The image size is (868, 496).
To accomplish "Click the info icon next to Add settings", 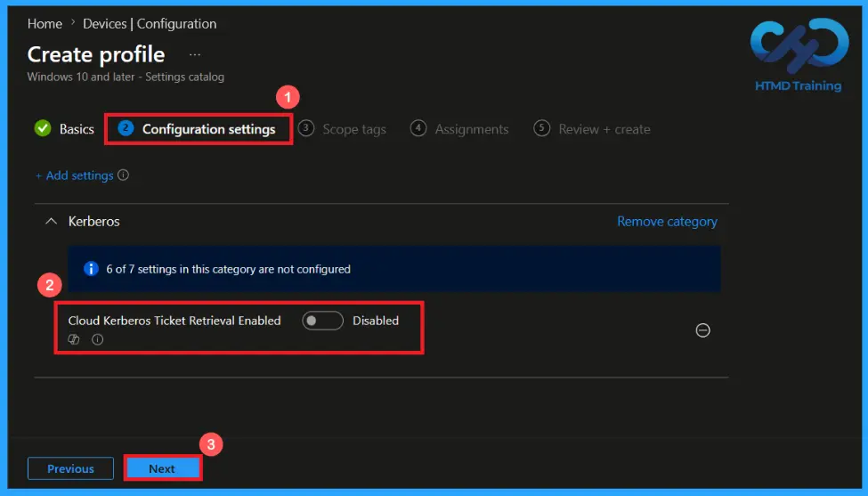I will (x=124, y=175).
